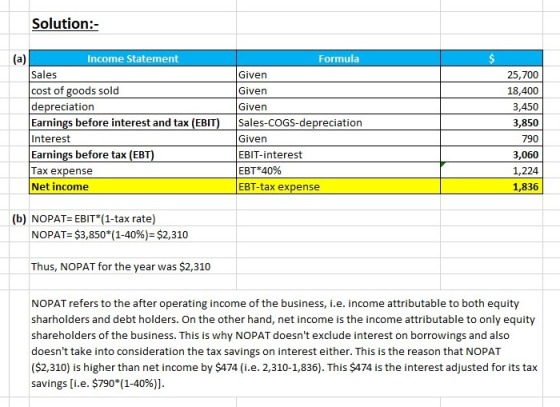Screen dimensions: 560x407
Task: Click the '$' column header cell
Action: pos(491,59)
